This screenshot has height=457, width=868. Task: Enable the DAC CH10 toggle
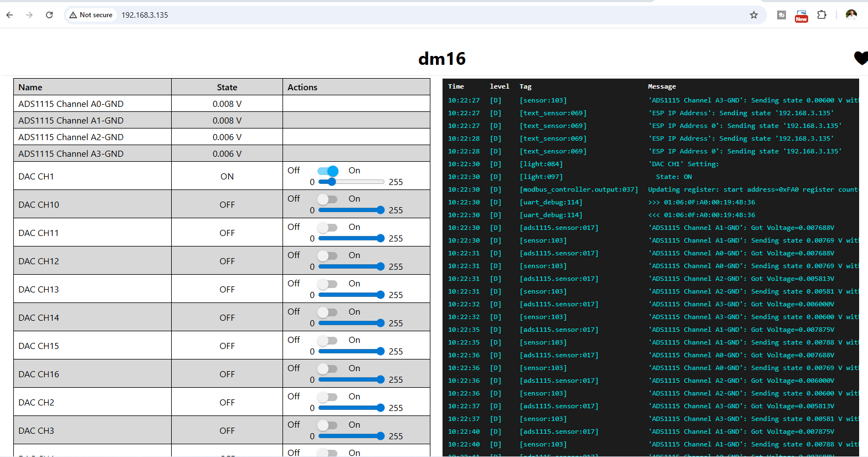327,199
